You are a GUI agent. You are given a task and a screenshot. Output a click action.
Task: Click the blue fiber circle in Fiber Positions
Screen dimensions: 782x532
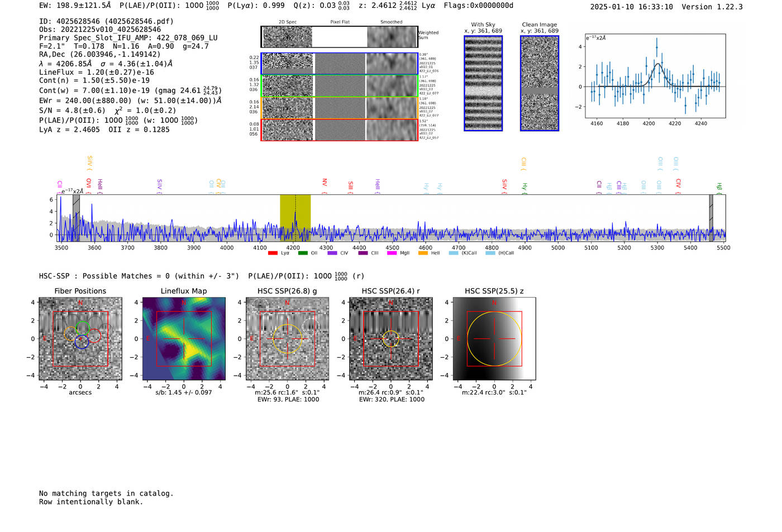pyautogui.click(x=82, y=342)
